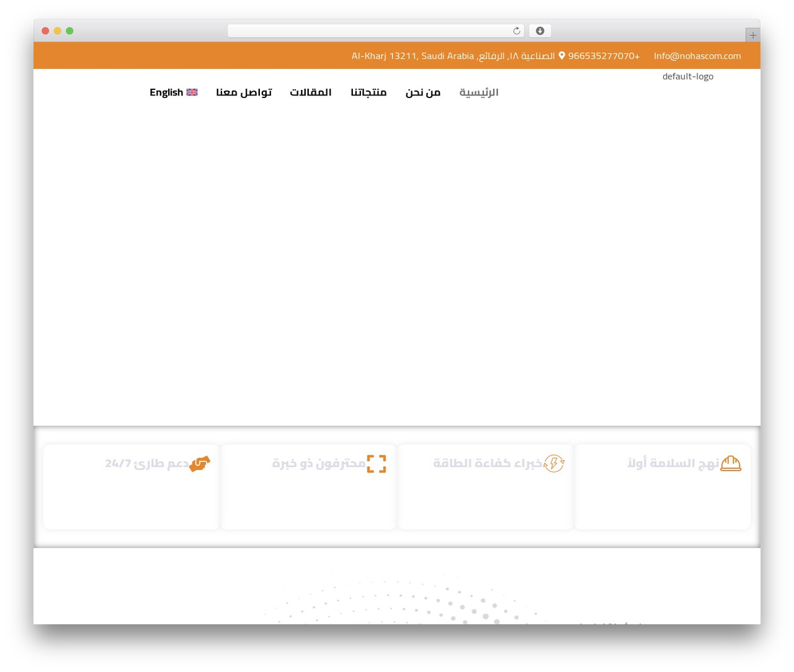Click the محترفون ذو خبرة heading

[x=319, y=463]
